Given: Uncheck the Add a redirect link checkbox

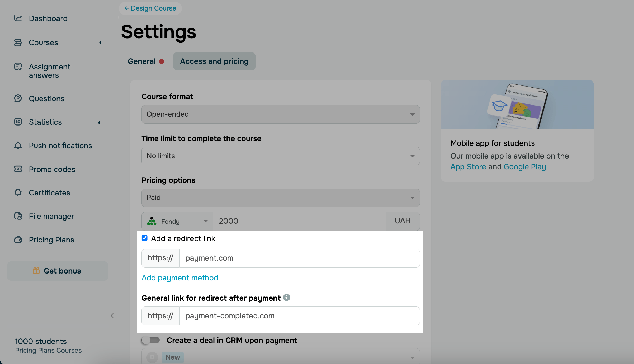Looking at the screenshot, I should click(x=145, y=238).
